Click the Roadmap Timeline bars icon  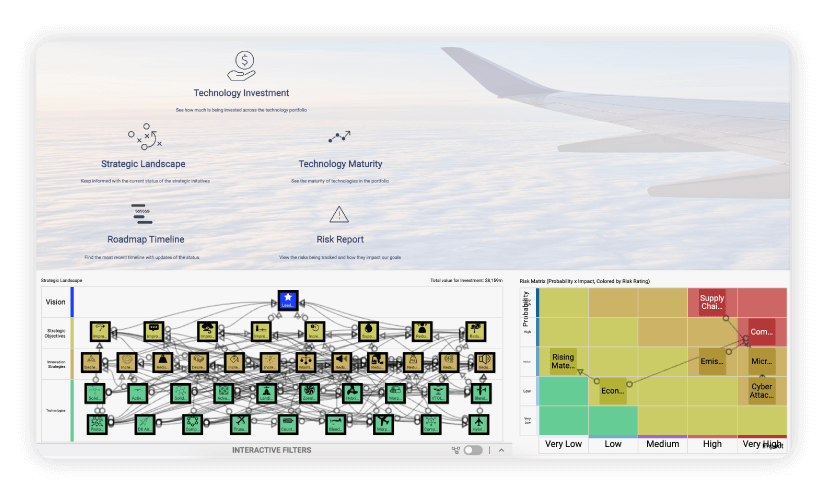point(141,213)
